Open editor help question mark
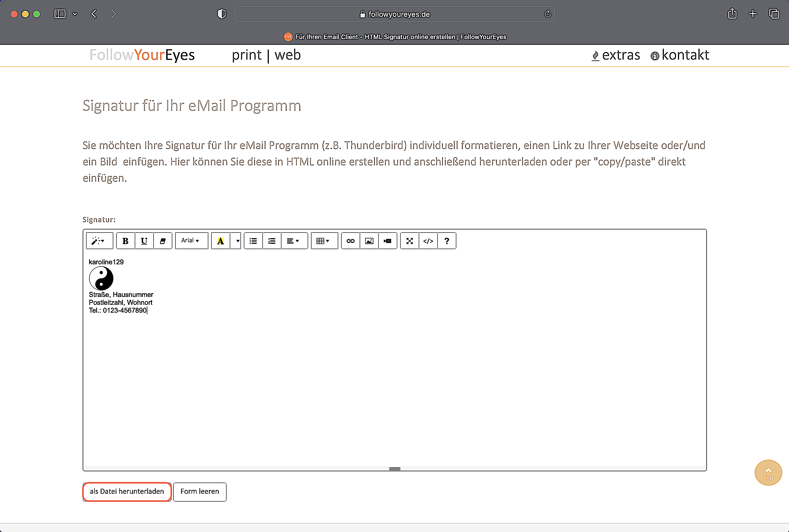789x532 pixels. 447,241
